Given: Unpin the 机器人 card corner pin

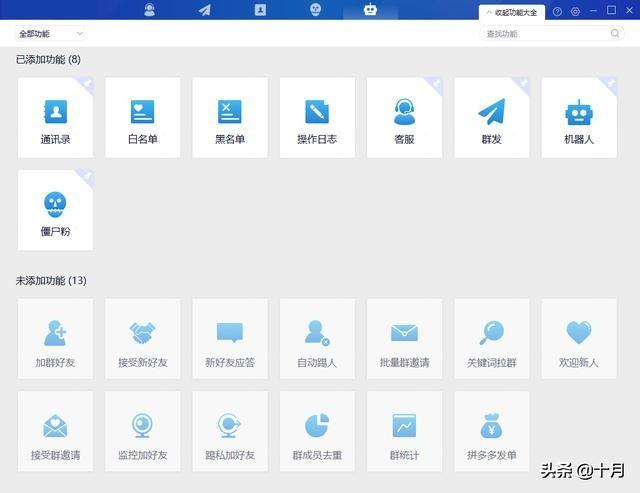Looking at the screenshot, I should pyautogui.click(x=610, y=84).
